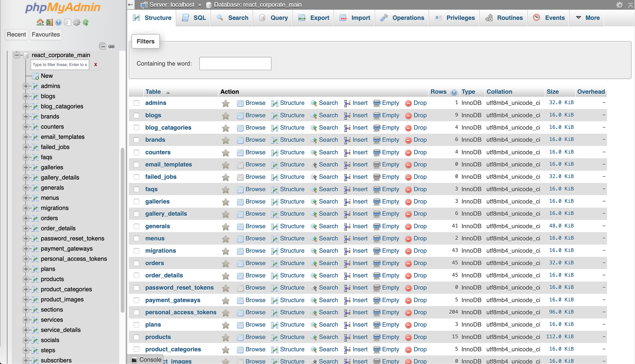
Task: Click the Drop icon for migrations row
Action: [x=408, y=251]
